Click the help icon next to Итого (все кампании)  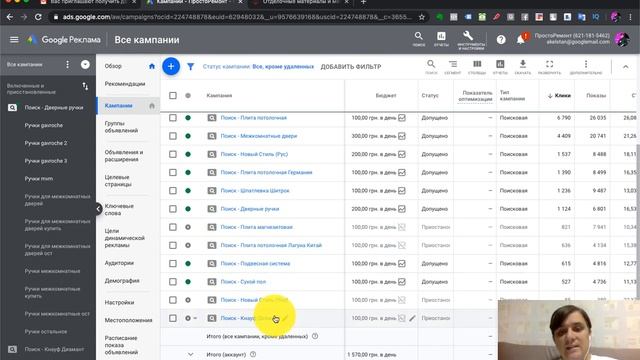315,336
